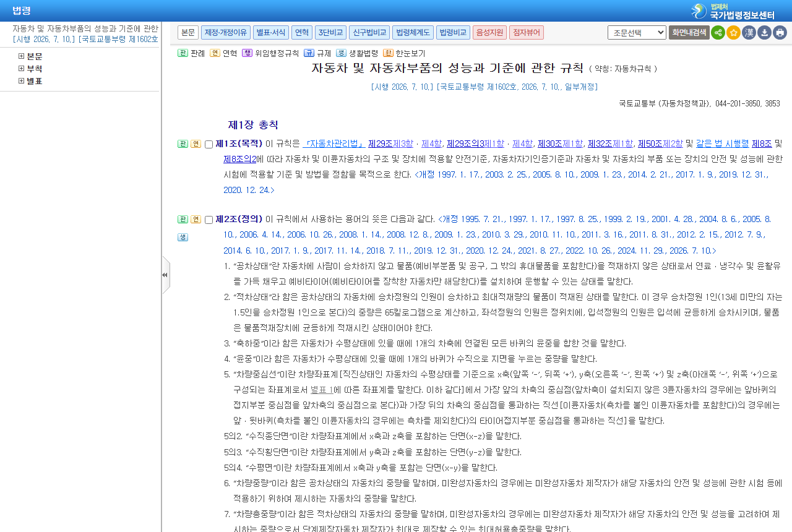Expand the 본문 tree node
This screenshot has width=792, height=532.
pos(21,56)
